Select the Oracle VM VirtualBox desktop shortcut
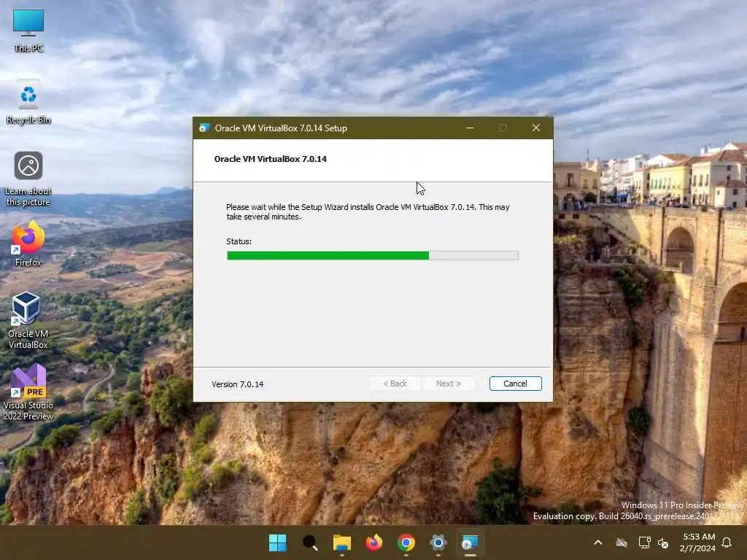Image resolution: width=747 pixels, height=560 pixels. click(x=28, y=321)
